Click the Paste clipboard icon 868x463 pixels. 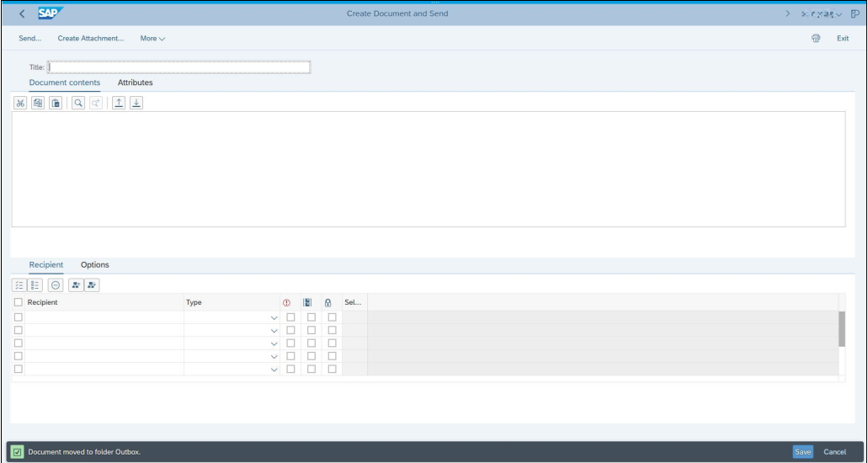(x=55, y=103)
